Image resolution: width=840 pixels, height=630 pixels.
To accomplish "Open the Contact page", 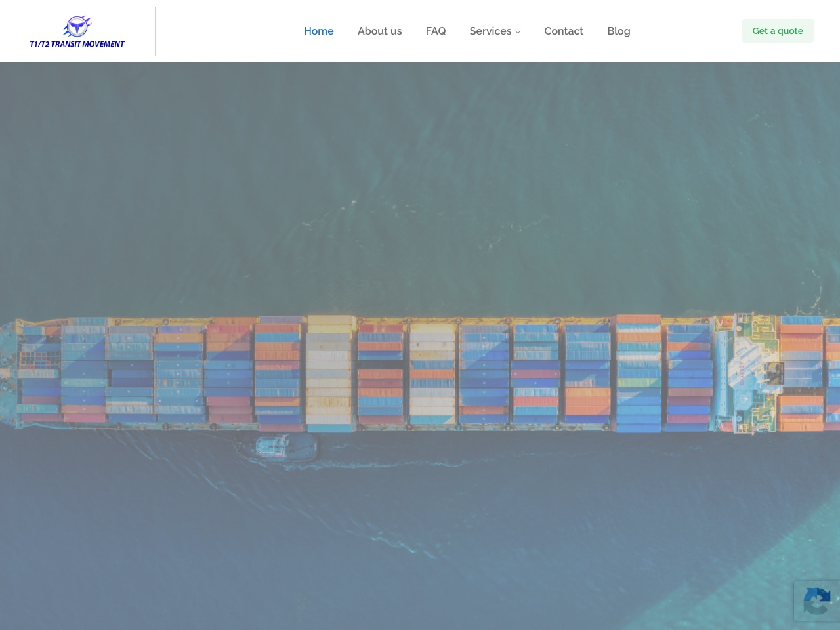I will [x=564, y=31].
